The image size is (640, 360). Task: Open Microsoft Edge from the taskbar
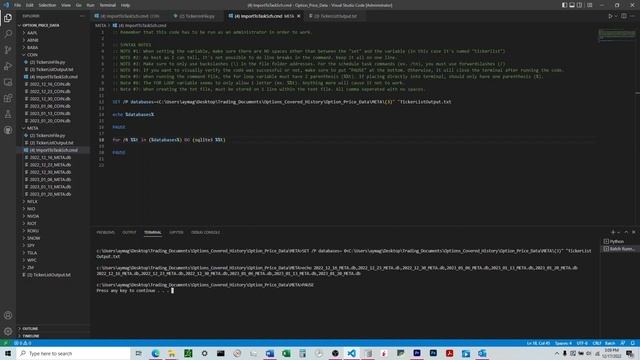(x=156, y=353)
